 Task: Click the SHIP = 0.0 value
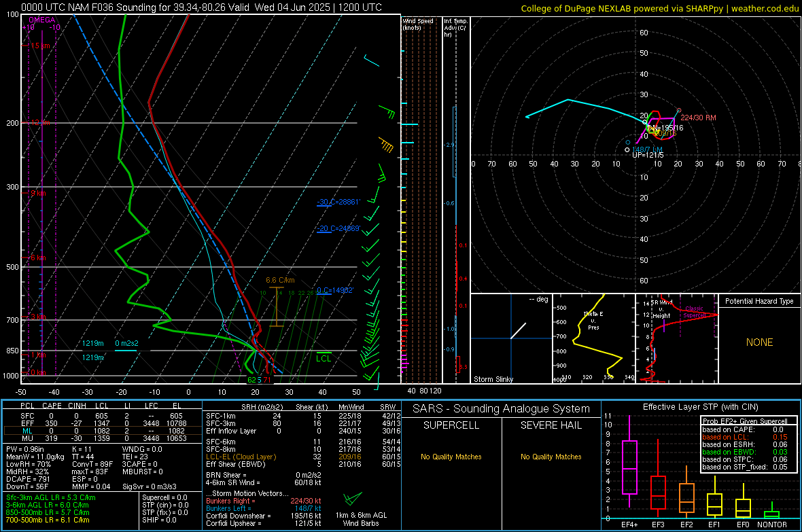point(159,520)
